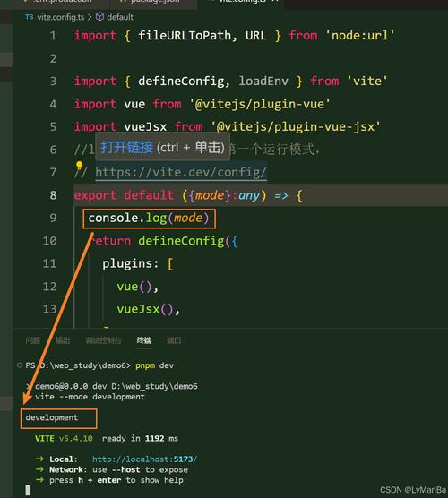Expand the breadcrumb chevron after vite.config.ts
Viewport: 448px width, 498px height.
click(90, 17)
